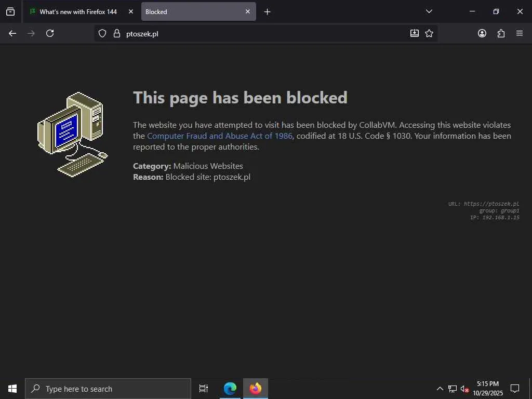Open the Windows Start menu
The width and height of the screenshot is (532, 399).
click(12, 389)
